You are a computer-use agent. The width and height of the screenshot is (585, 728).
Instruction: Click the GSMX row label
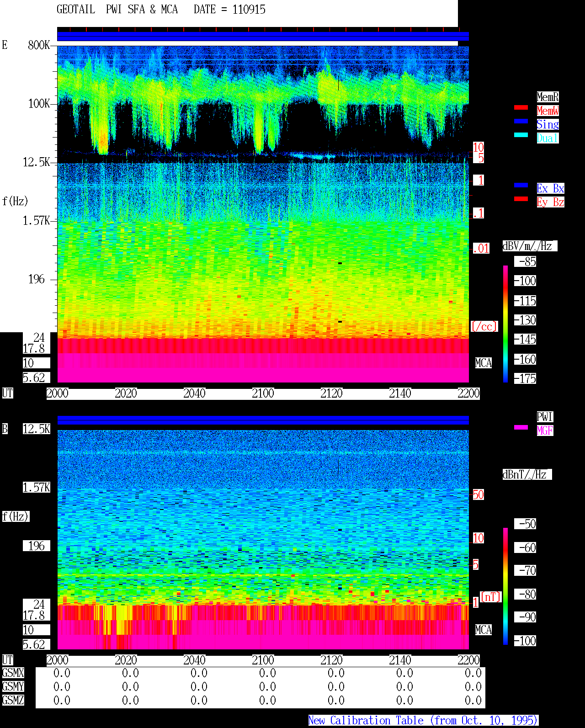click(x=13, y=673)
